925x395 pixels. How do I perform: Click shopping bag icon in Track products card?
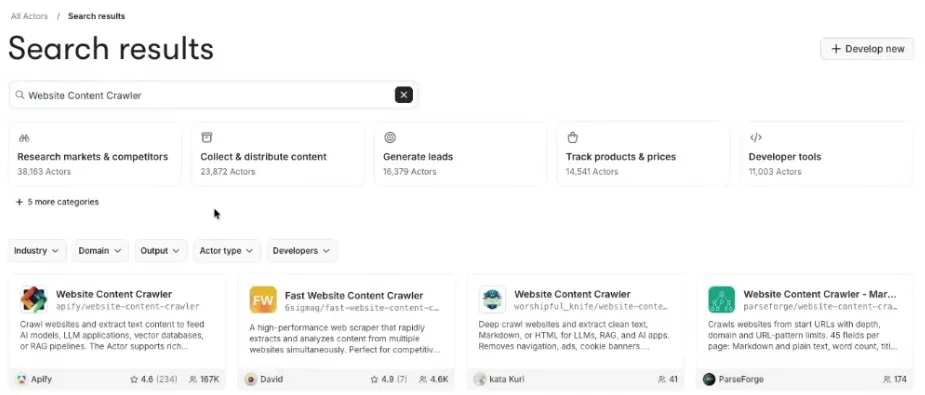572,137
